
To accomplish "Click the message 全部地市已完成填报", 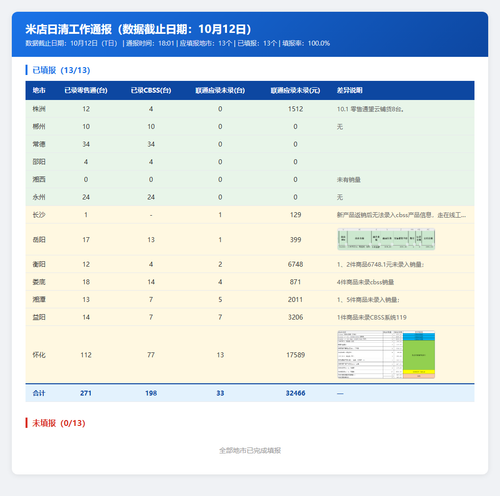I will coord(250,451).
